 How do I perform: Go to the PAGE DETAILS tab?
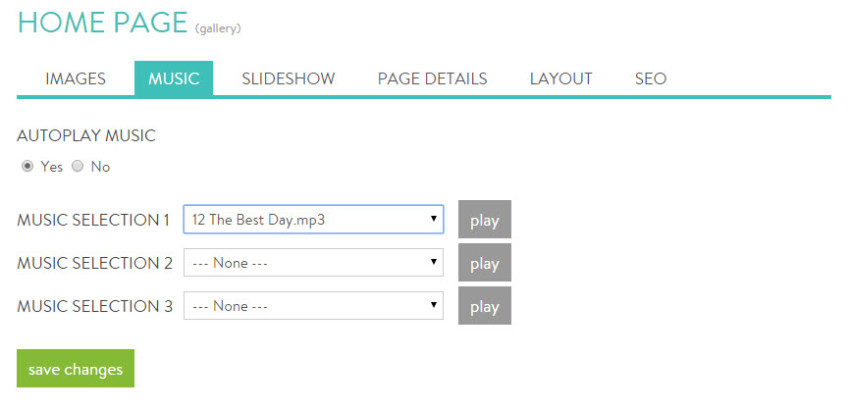pyautogui.click(x=432, y=79)
